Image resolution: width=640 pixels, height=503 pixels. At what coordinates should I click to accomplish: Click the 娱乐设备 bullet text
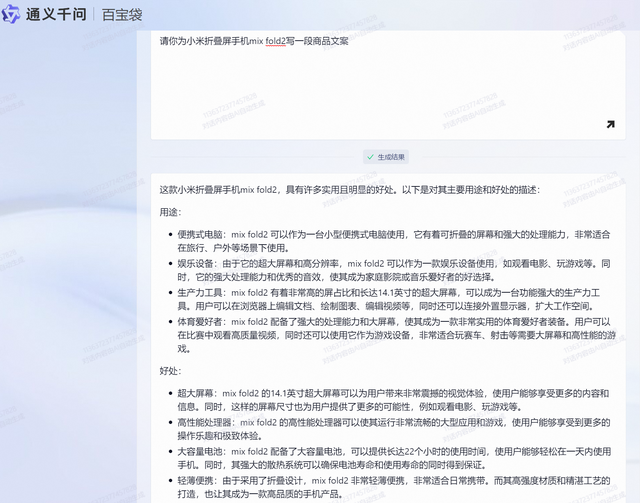pos(393,270)
